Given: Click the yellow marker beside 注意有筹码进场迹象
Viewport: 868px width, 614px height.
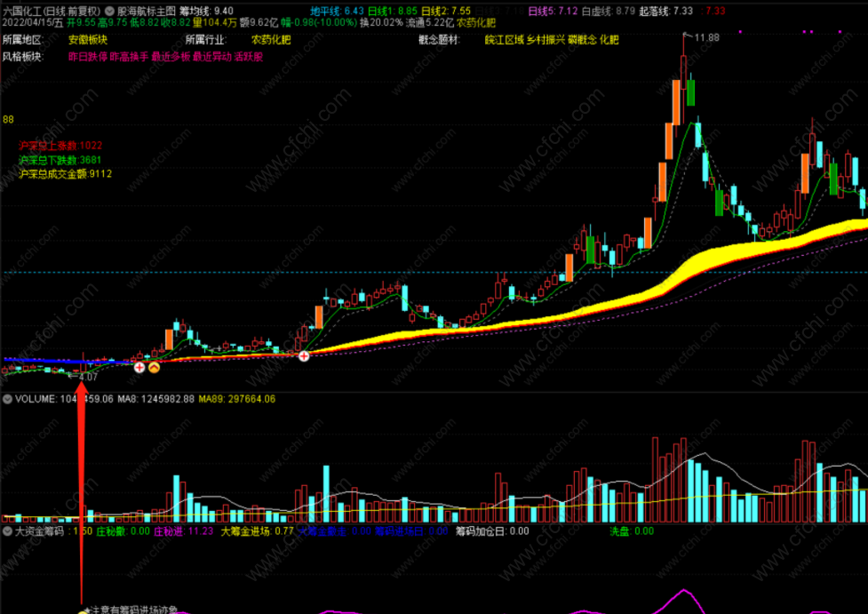Looking at the screenshot, I should (x=83, y=611).
